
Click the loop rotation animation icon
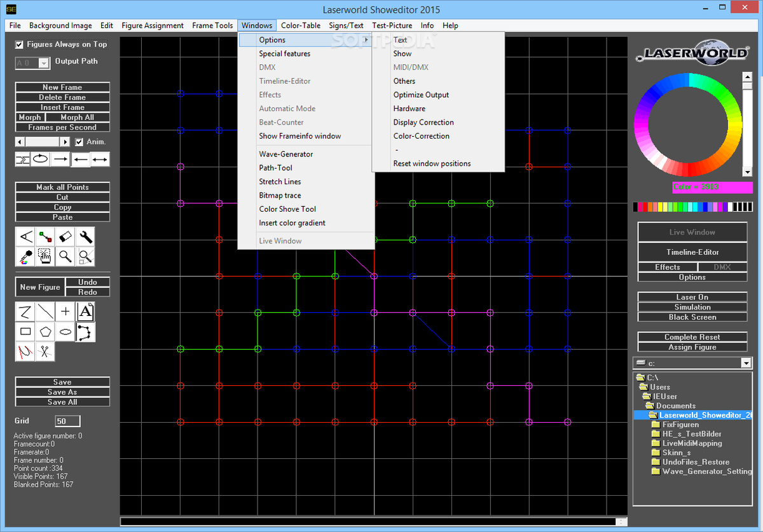(41, 159)
